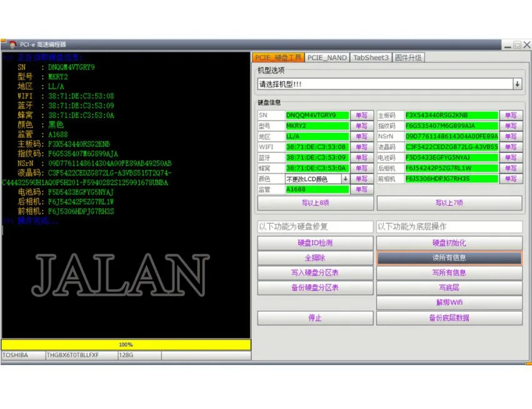This screenshot has height=409, width=532.
Task: Click 单写 for the 主板码 row
Action: pyautogui.click(x=511, y=116)
